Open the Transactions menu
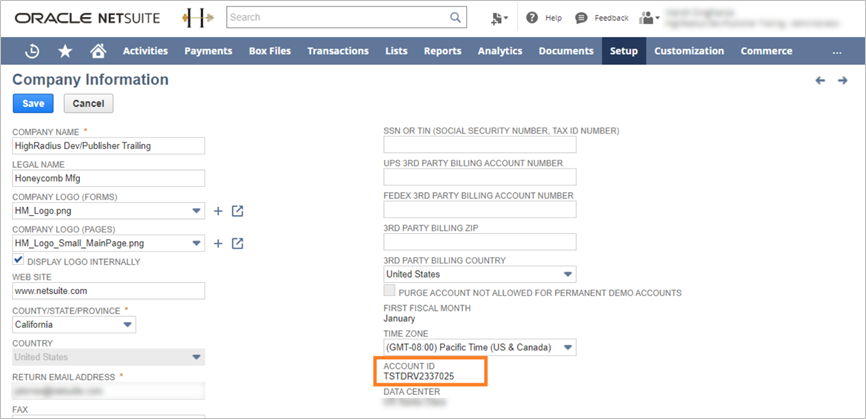The width and height of the screenshot is (866, 419). [338, 51]
